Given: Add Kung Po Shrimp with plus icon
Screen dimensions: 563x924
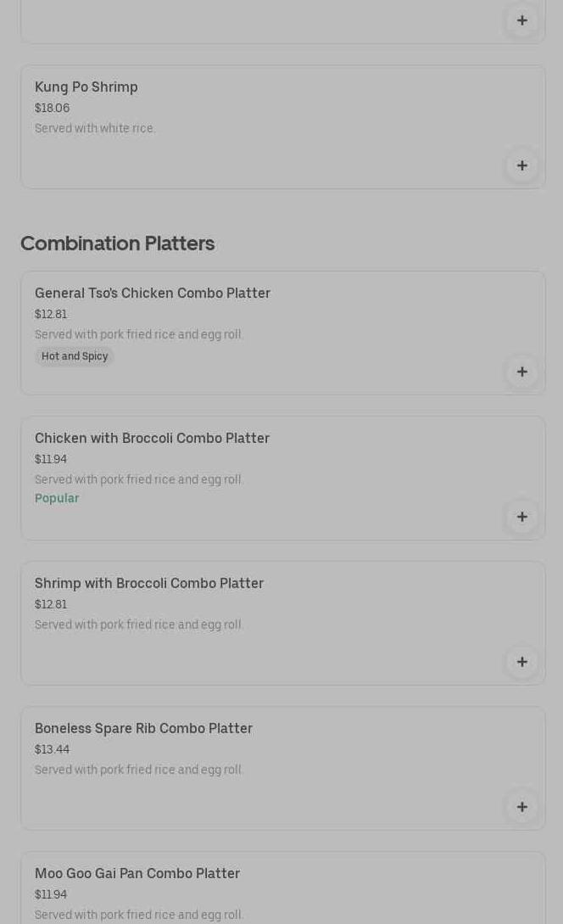Looking at the screenshot, I should click(521, 165).
